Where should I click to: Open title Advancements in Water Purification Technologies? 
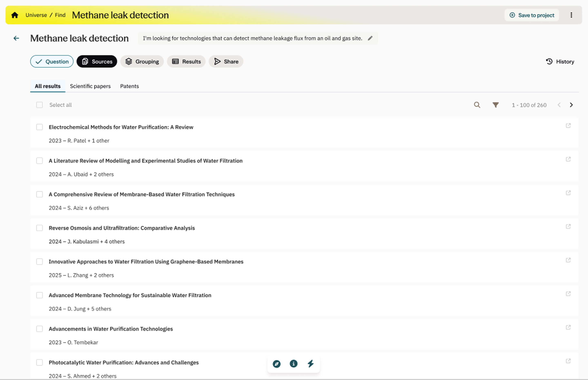point(111,329)
